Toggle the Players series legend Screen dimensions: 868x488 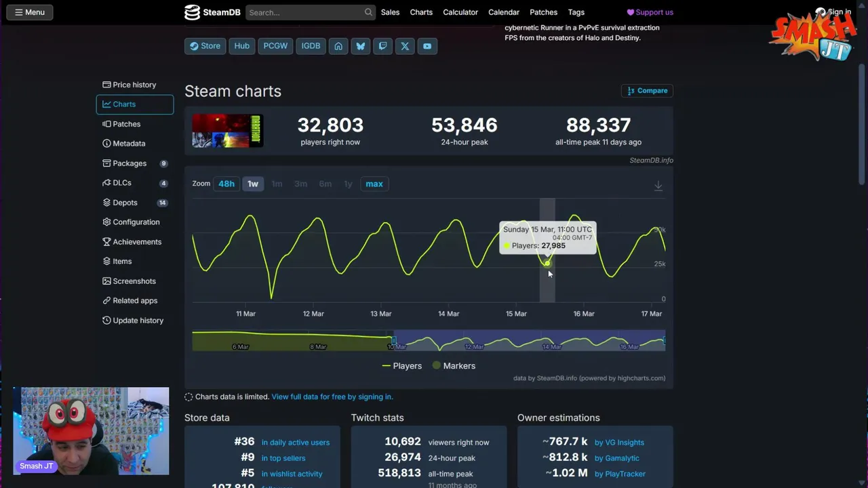pyautogui.click(x=401, y=366)
